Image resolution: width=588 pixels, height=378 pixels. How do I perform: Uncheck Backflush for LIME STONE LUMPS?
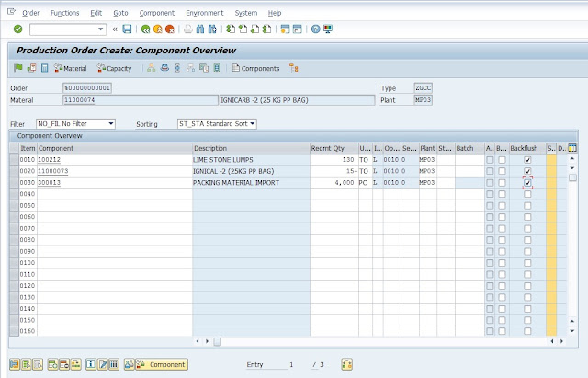pyautogui.click(x=527, y=160)
